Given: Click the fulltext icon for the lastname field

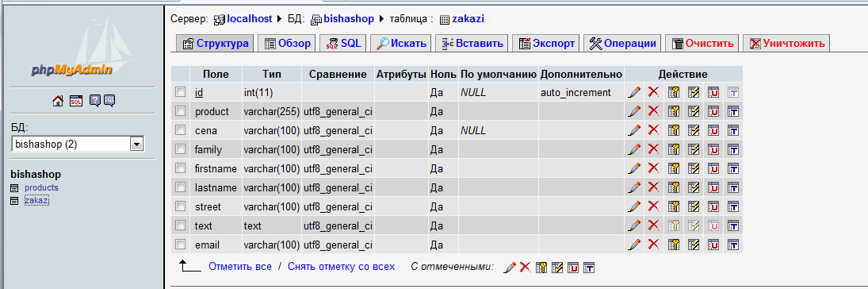Looking at the screenshot, I should click(733, 187).
